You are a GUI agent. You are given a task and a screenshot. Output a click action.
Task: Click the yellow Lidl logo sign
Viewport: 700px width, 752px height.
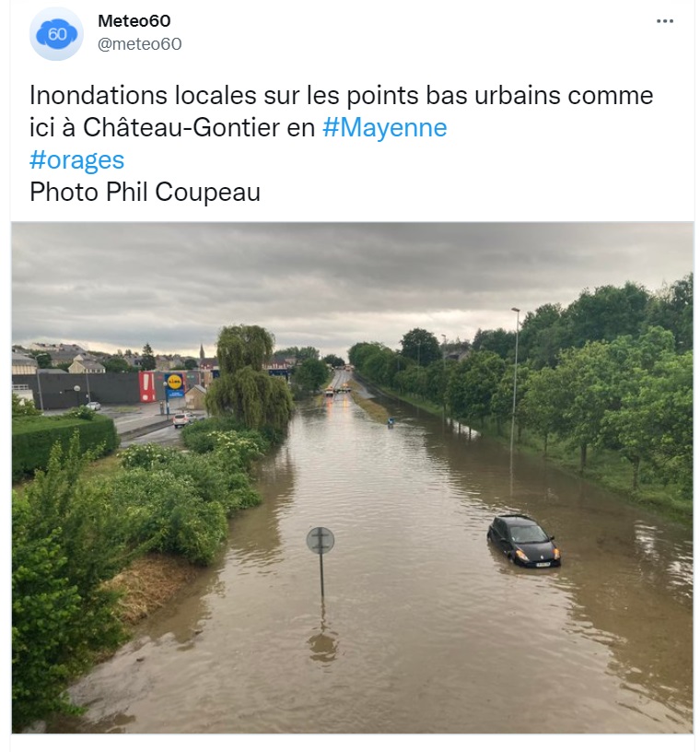pyautogui.click(x=174, y=382)
